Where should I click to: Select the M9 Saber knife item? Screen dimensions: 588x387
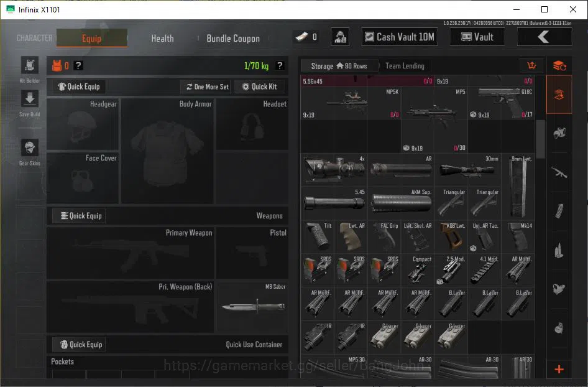(252, 307)
